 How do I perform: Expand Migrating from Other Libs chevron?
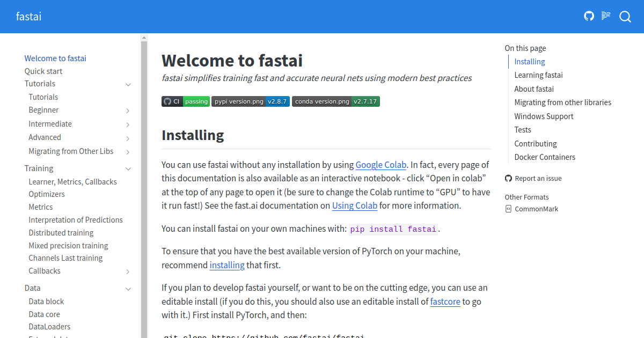(x=128, y=152)
